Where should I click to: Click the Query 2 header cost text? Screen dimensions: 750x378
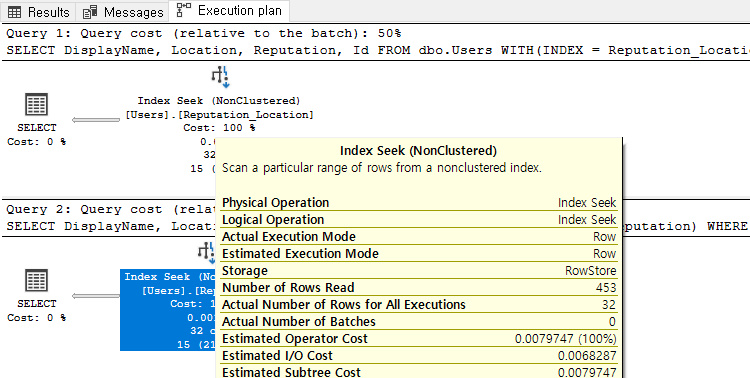tap(111, 210)
